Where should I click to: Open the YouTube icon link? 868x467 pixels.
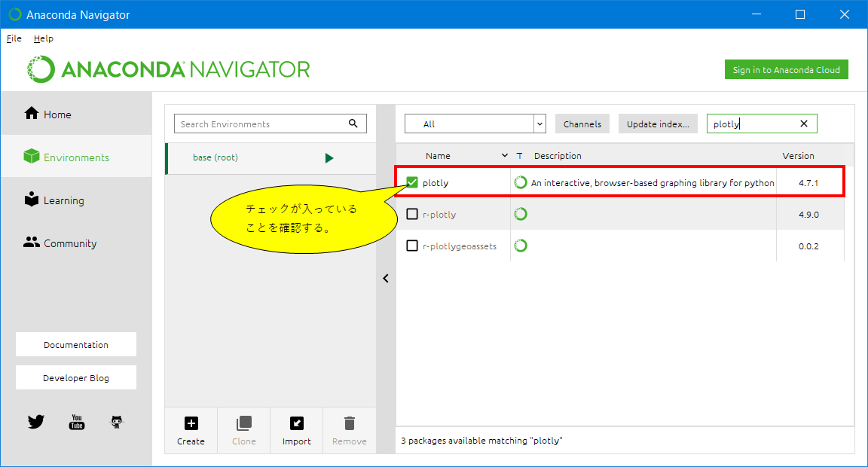(x=76, y=422)
